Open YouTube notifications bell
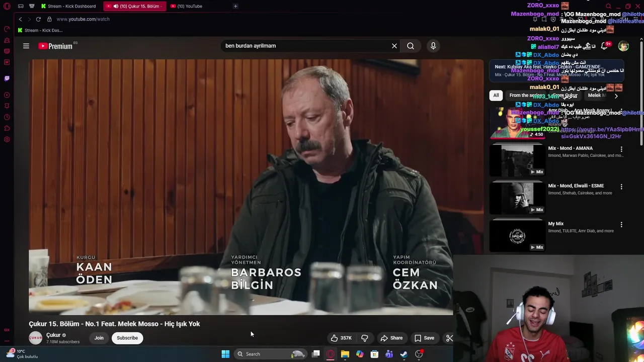The height and width of the screenshot is (362, 644). (605, 46)
